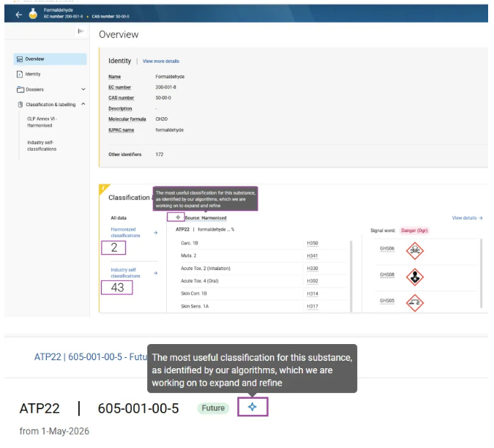This screenshot has width=494, height=448.
Task: Click the GHS08 health hazard pictogram
Action: [415, 277]
